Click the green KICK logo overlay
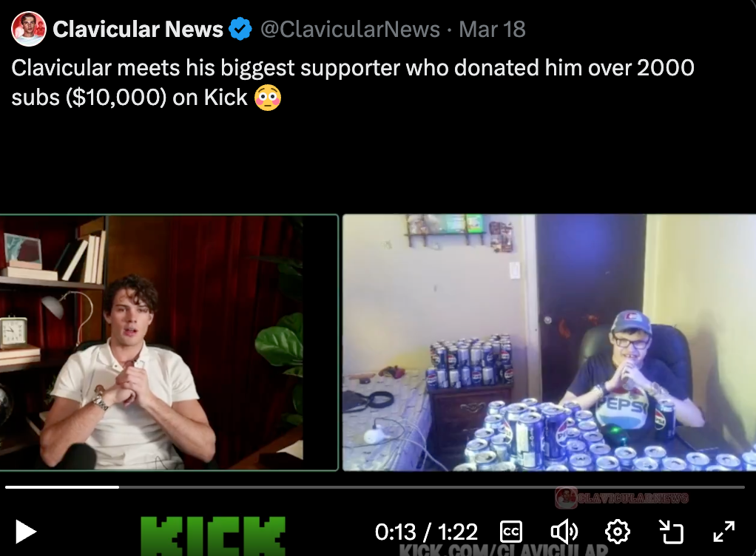Viewport: 756px width, 556px height. (212, 536)
